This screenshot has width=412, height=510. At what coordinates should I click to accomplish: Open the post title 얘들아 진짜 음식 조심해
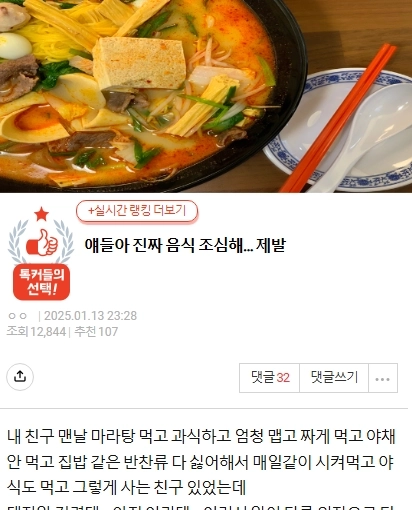pyautogui.click(x=185, y=245)
